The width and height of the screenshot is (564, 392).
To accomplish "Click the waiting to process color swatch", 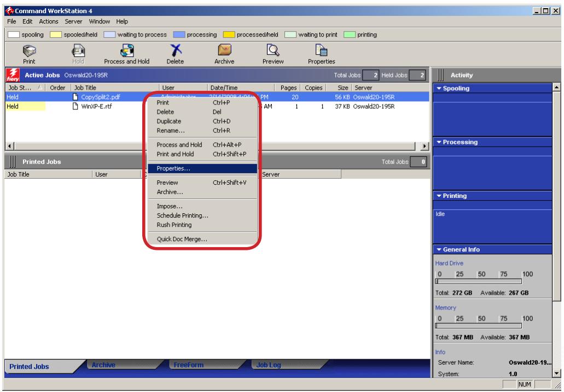I will (x=109, y=34).
